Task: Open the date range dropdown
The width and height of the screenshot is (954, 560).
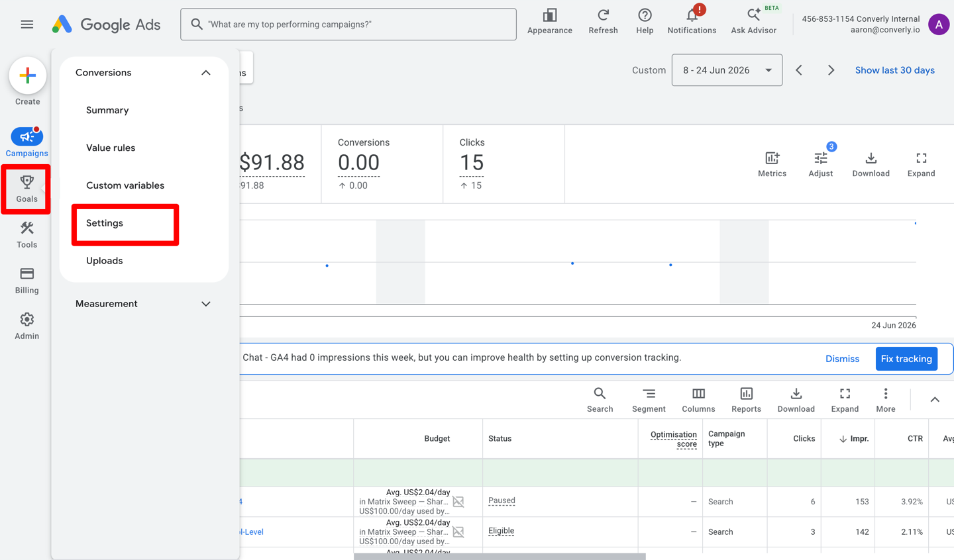Action: [727, 70]
